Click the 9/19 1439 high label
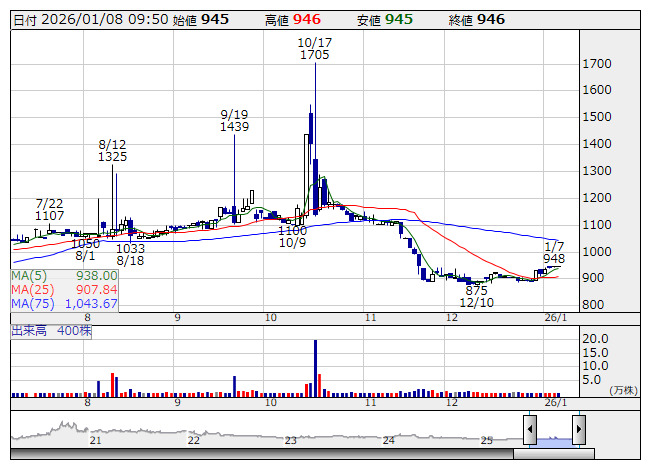This screenshot has height=470, width=653. (x=234, y=121)
